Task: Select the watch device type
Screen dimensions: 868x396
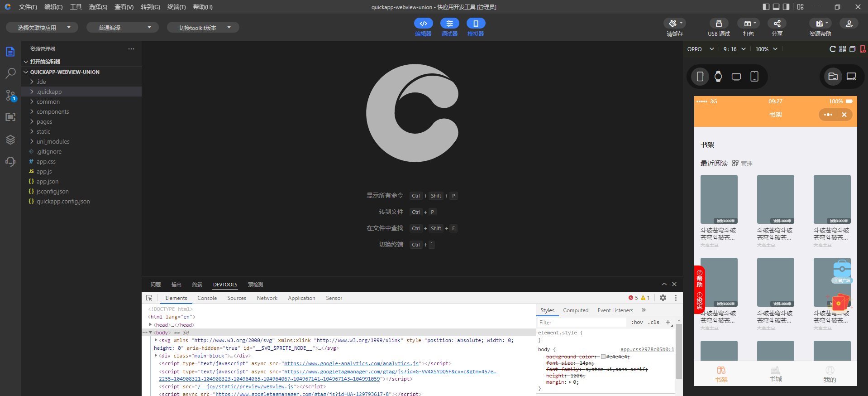Action: pyautogui.click(x=718, y=77)
